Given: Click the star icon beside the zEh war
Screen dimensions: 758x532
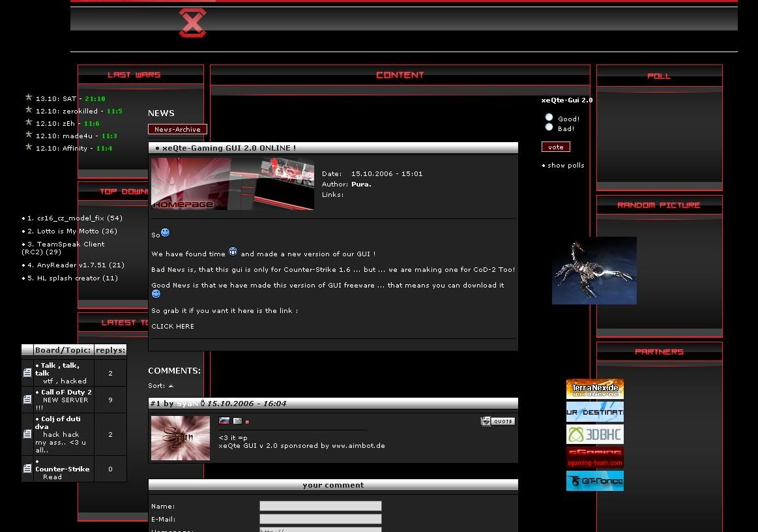Looking at the screenshot, I should pyautogui.click(x=29, y=122).
